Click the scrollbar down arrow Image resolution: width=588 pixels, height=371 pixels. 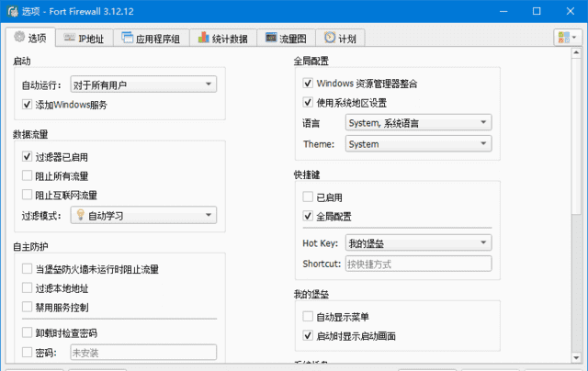click(x=576, y=358)
